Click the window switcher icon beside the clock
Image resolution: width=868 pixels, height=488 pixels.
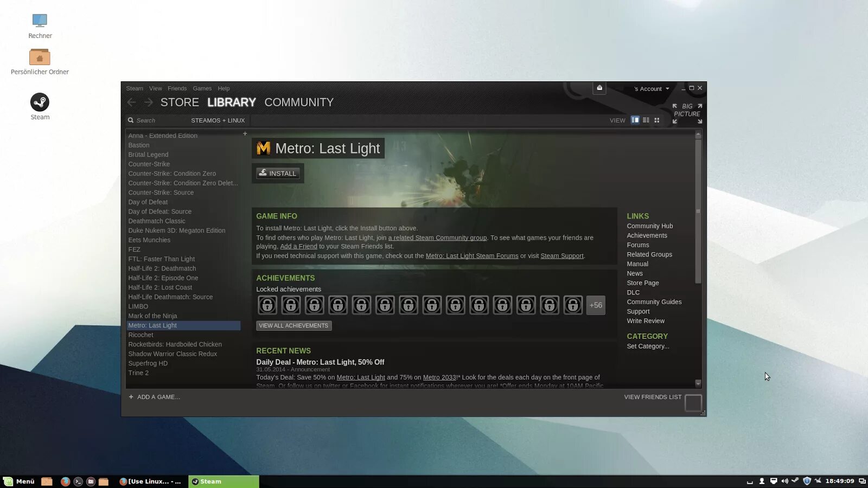pos(862,481)
